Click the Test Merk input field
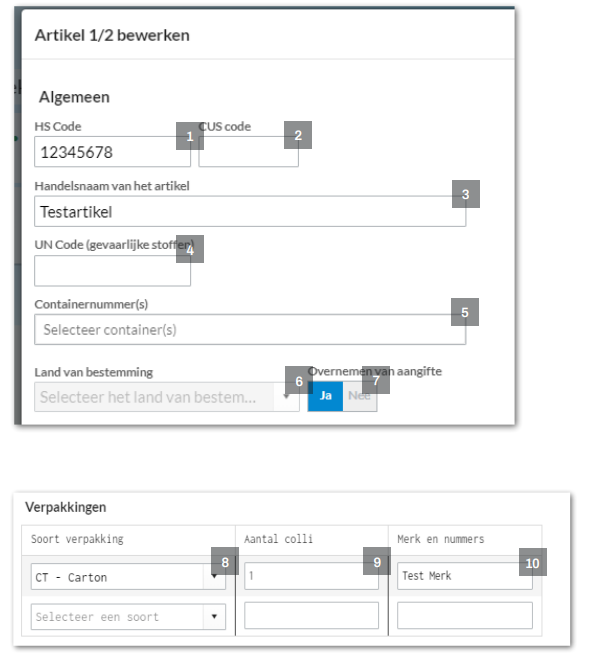Image resolution: width=592 pixels, height=660 pixels. pos(465,576)
